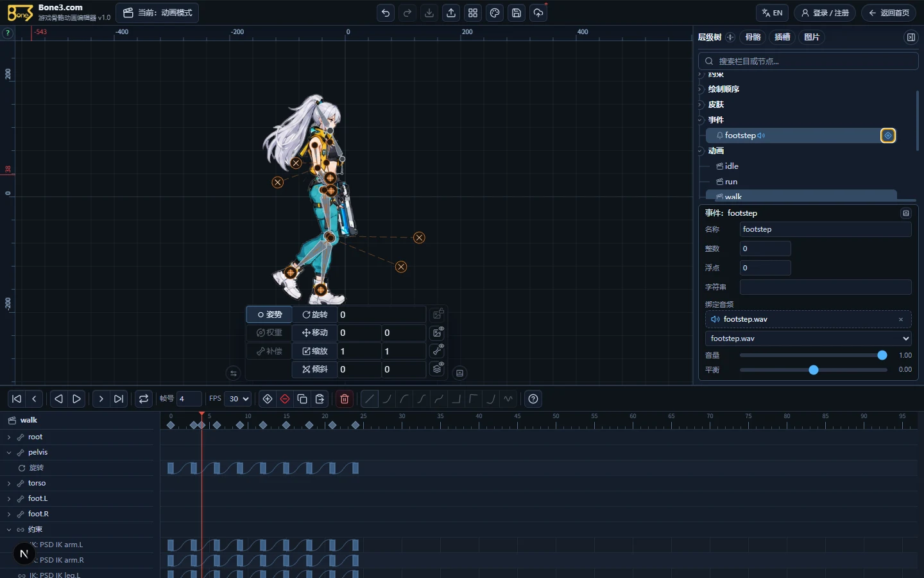Save project with the floppy disk icon
Viewport: 924px width, 578px height.
tap(517, 13)
